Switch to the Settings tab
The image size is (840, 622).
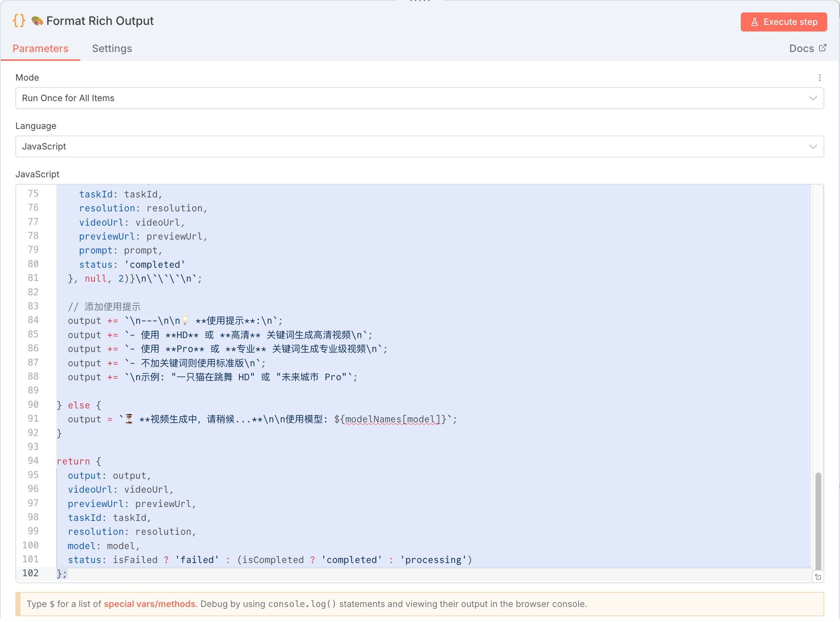[x=112, y=49]
